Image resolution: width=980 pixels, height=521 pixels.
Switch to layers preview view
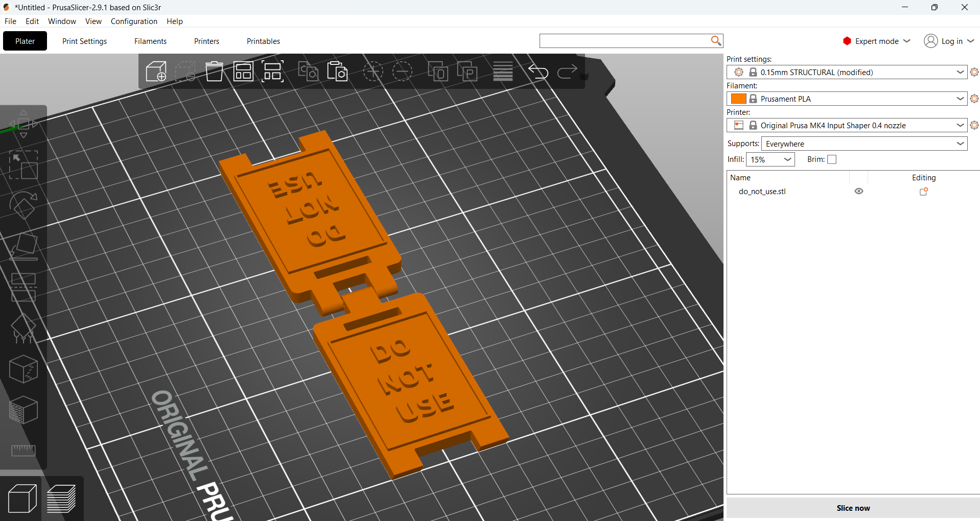coord(62,499)
